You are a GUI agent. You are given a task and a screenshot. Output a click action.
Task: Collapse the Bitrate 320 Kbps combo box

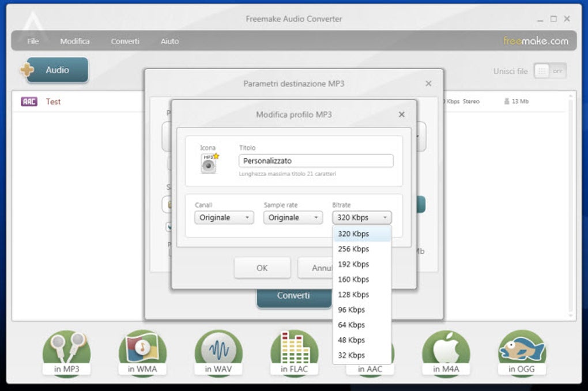click(362, 217)
